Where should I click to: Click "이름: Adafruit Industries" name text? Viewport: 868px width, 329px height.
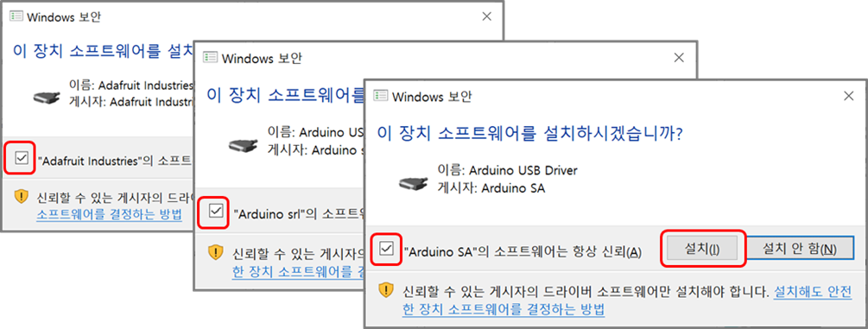(x=132, y=85)
